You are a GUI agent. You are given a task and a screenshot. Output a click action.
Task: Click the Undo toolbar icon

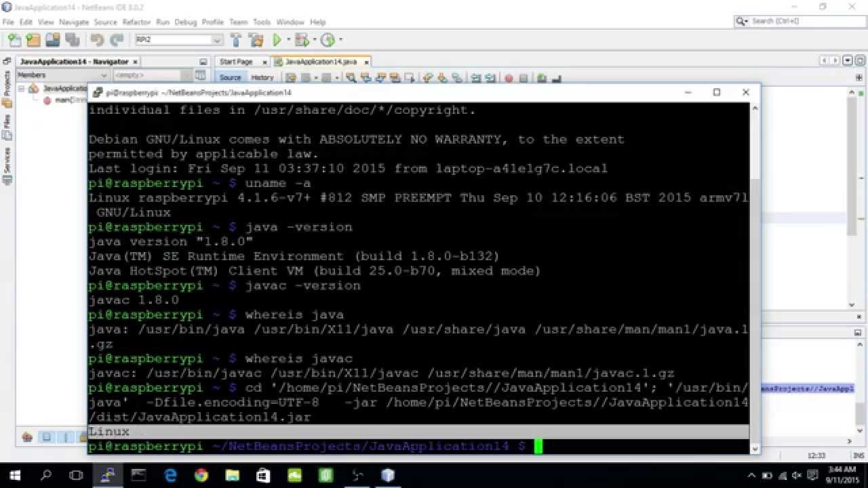point(97,40)
